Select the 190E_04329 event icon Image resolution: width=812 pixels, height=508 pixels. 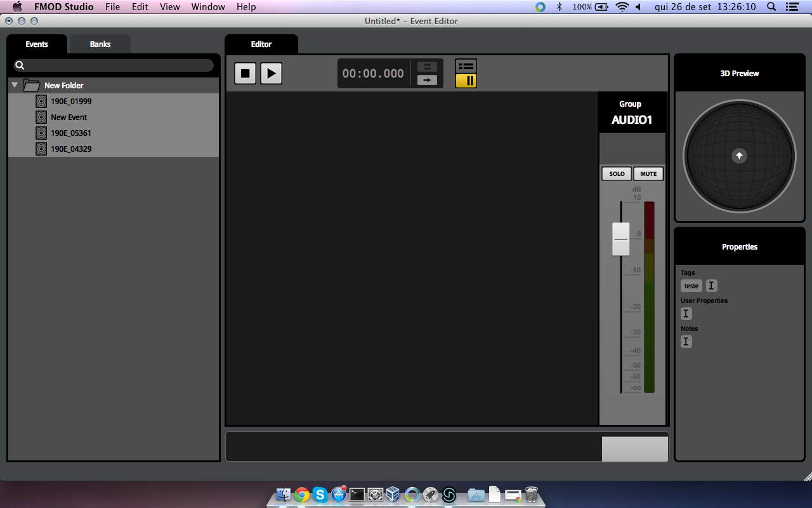point(41,149)
